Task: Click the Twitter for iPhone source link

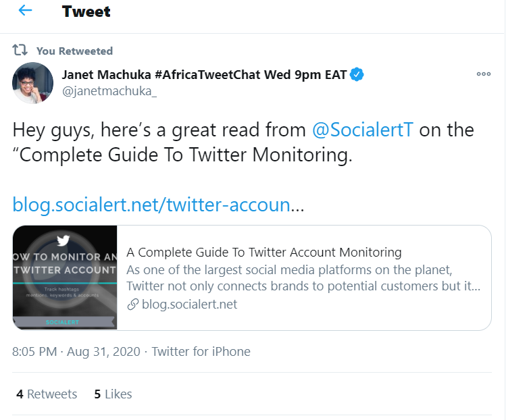Action: (x=201, y=352)
